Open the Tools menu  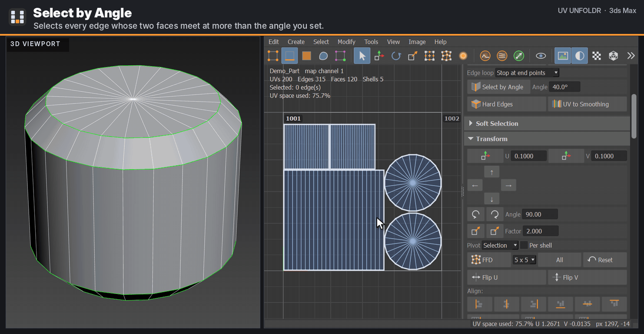pos(371,42)
